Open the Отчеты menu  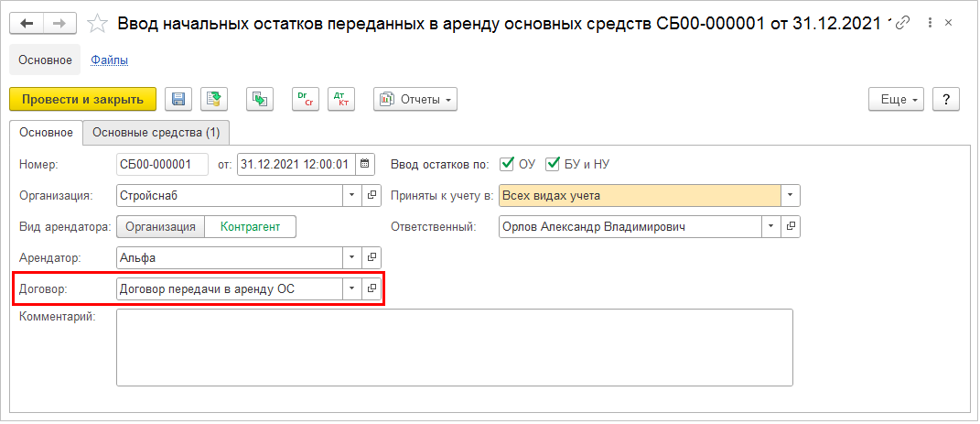click(x=415, y=99)
